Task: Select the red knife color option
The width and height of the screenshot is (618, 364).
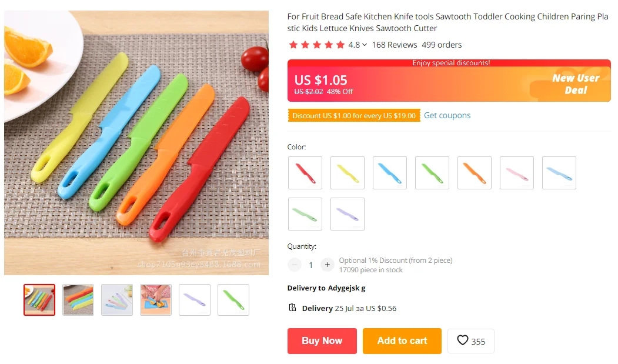Action: pyautogui.click(x=305, y=173)
